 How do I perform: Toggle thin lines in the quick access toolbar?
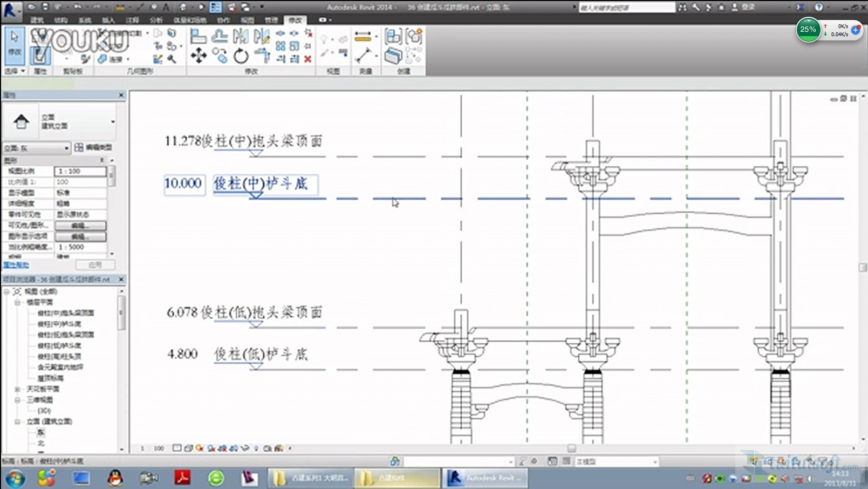point(215,7)
